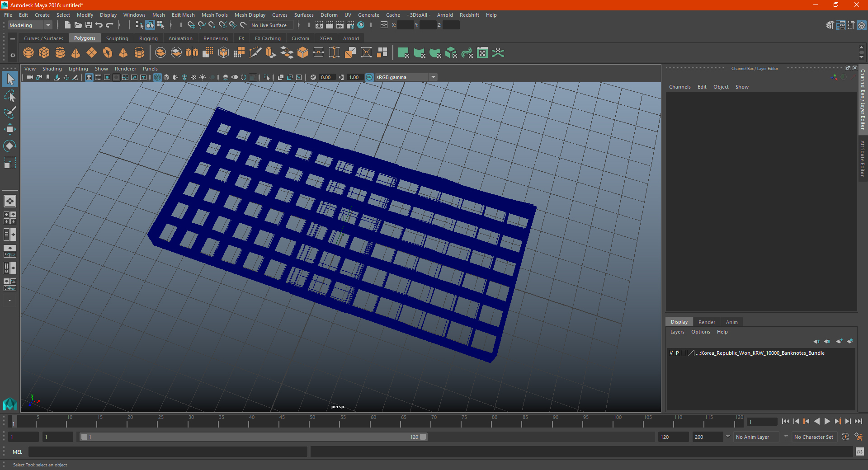Screen dimensions: 868x470
Task: Create a polygon torus from the shelf
Action: coord(108,53)
